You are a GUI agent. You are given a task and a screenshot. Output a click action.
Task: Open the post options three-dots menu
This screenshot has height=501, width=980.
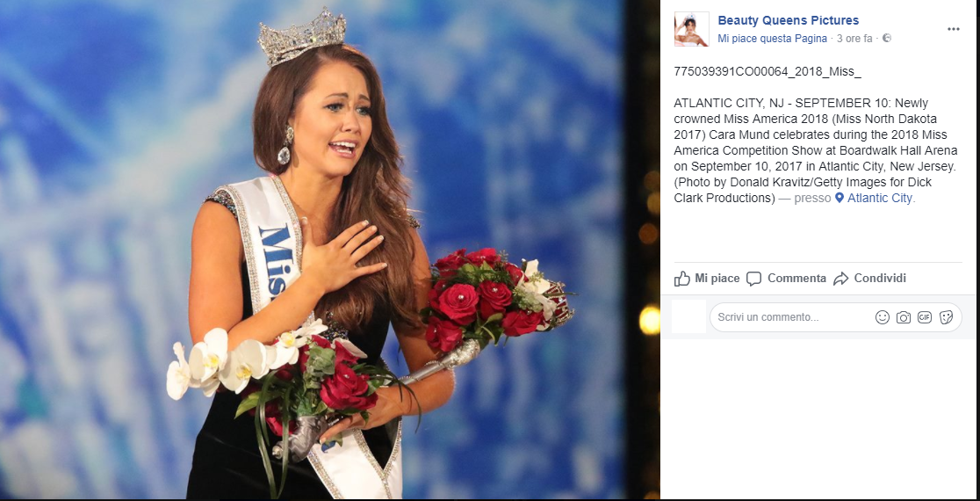(953, 29)
